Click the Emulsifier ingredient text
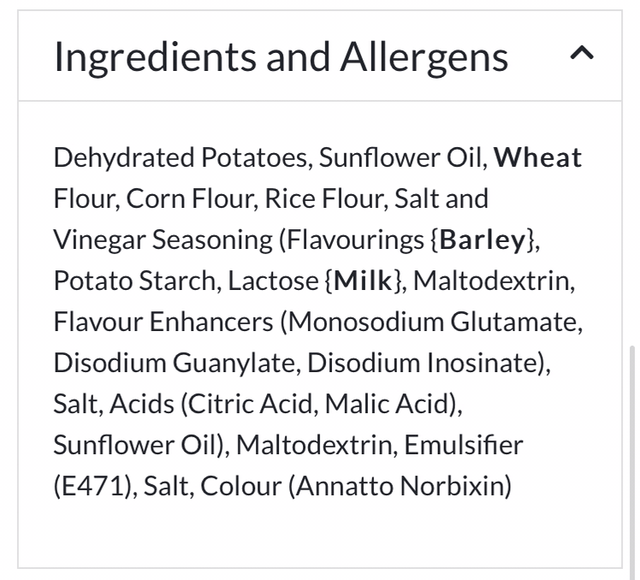This screenshot has width=640, height=580. [456, 445]
